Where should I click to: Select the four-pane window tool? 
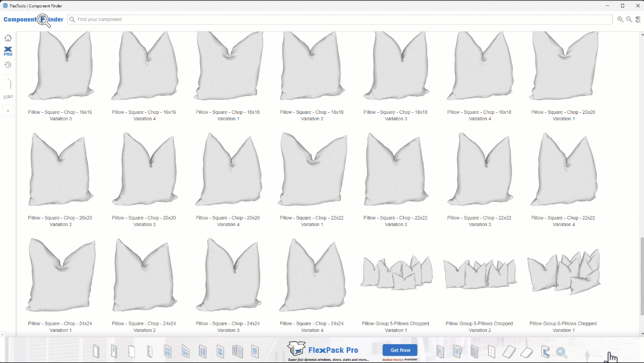point(167,352)
